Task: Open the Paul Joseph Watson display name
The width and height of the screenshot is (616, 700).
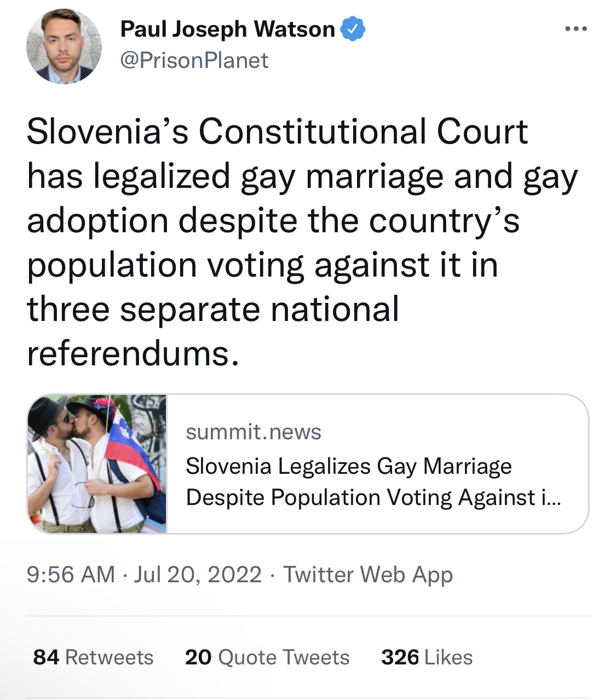Action: pyautogui.click(x=227, y=29)
